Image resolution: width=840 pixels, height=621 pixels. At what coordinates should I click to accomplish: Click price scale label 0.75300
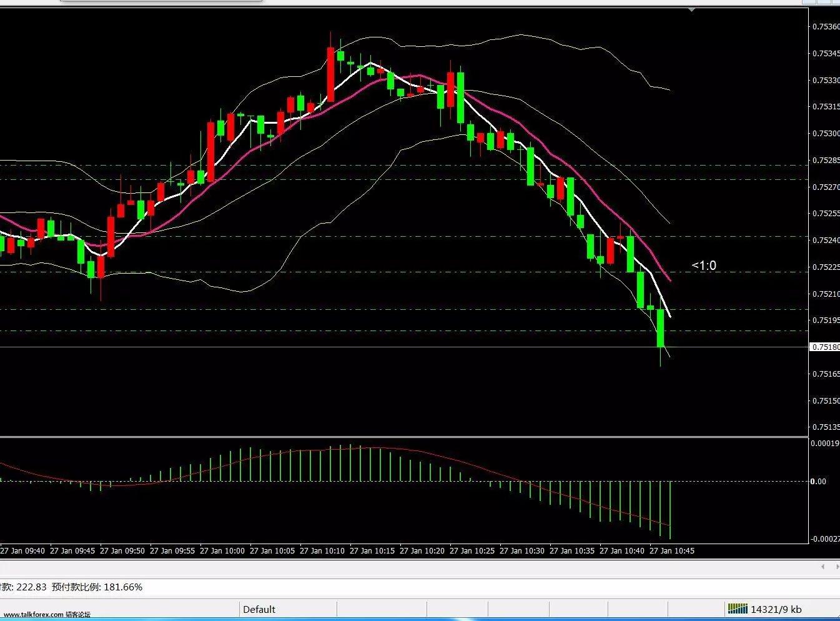[826, 134]
